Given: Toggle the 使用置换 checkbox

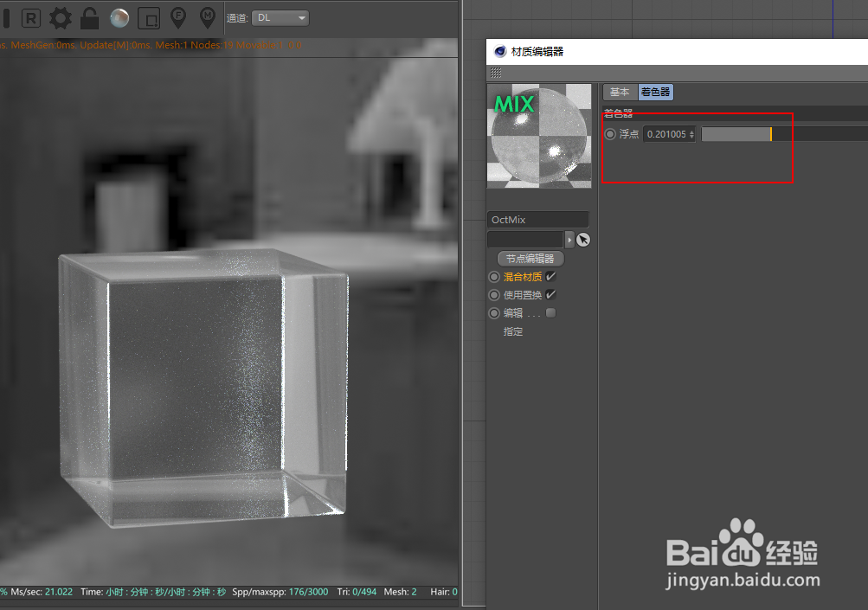Looking at the screenshot, I should click(550, 294).
